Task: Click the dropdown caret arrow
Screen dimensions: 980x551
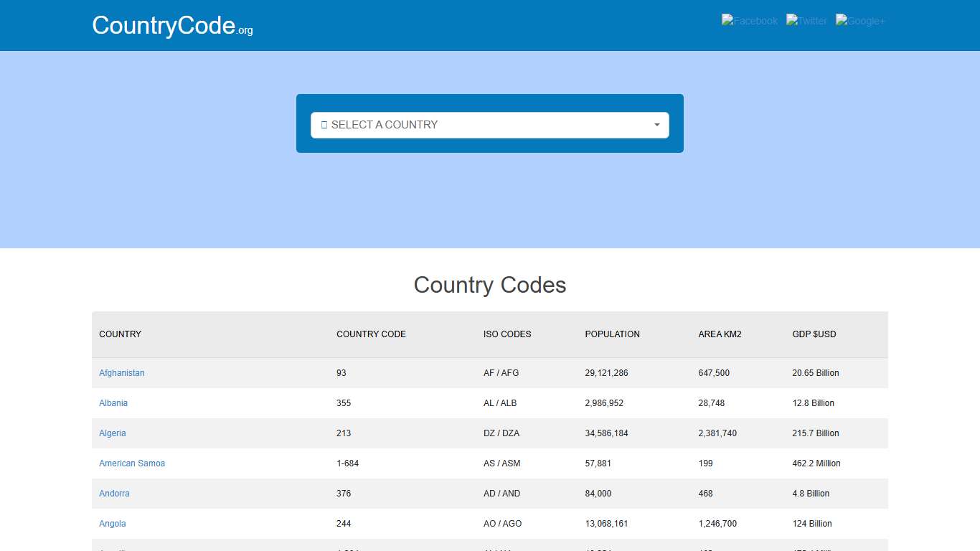Action: point(656,125)
